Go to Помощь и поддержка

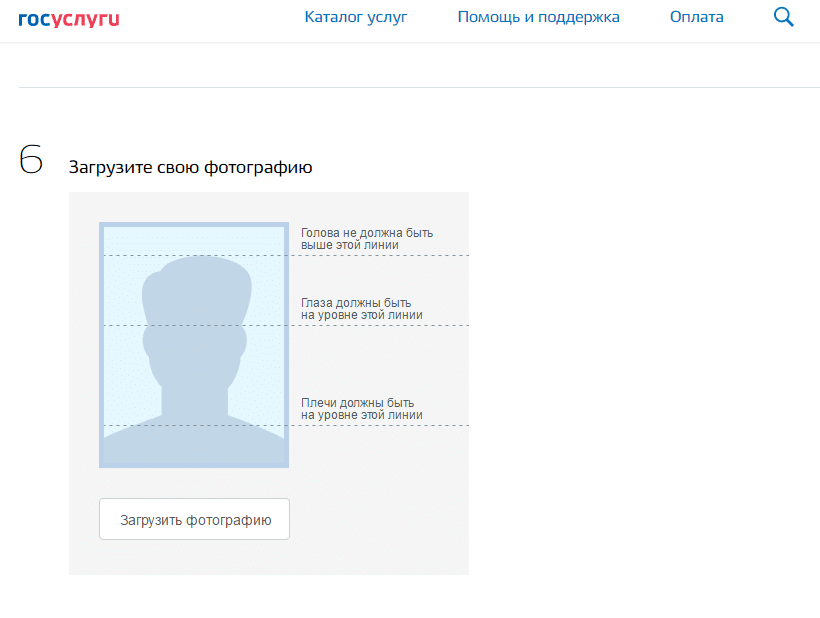point(538,17)
